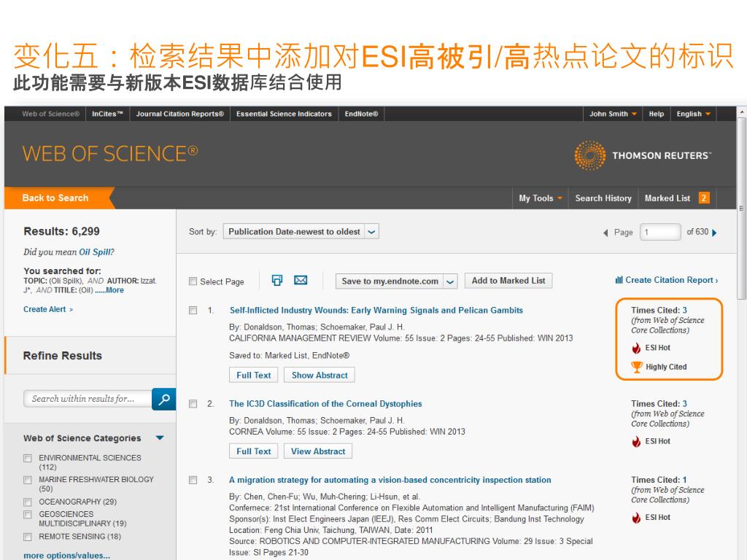Image resolution: width=747 pixels, height=560 pixels.
Task: Click Show Abstract for result 1
Action: tap(320, 376)
